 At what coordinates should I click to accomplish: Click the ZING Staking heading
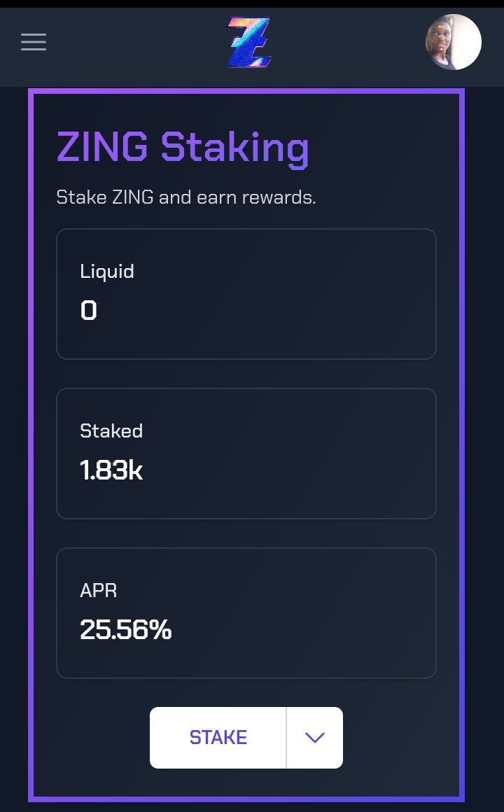(x=183, y=148)
